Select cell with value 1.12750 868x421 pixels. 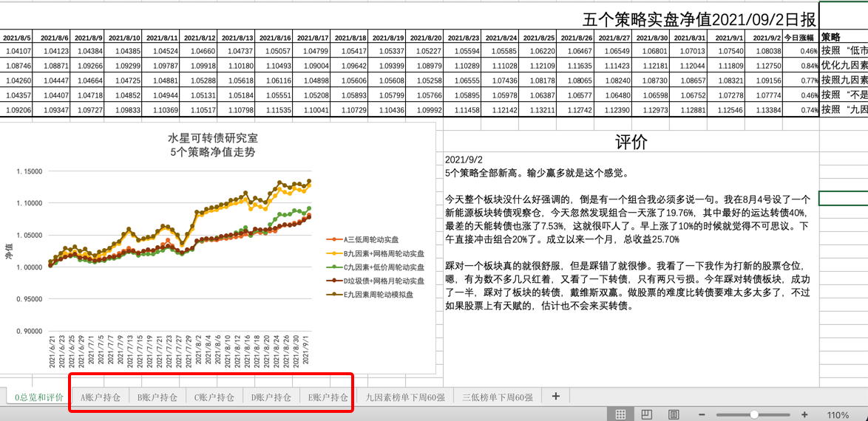[764, 65]
